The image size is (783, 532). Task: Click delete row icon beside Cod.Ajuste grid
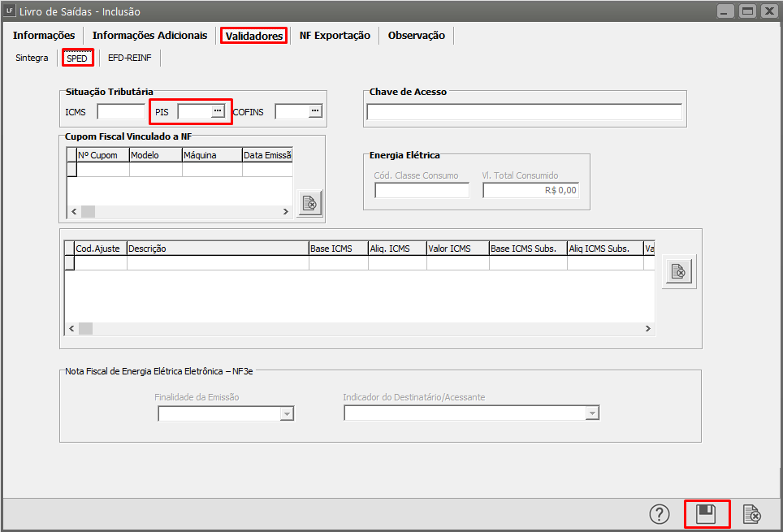click(679, 273)
